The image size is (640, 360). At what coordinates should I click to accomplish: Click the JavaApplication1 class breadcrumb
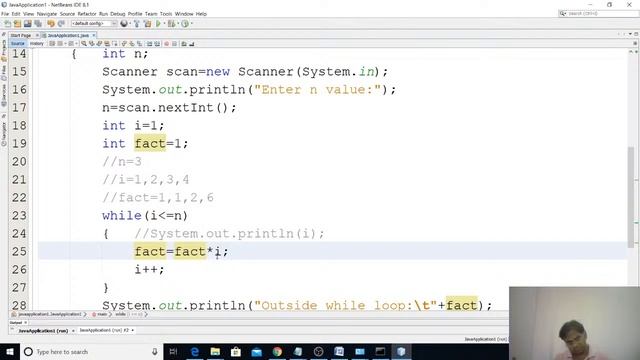tap(49, 314)
